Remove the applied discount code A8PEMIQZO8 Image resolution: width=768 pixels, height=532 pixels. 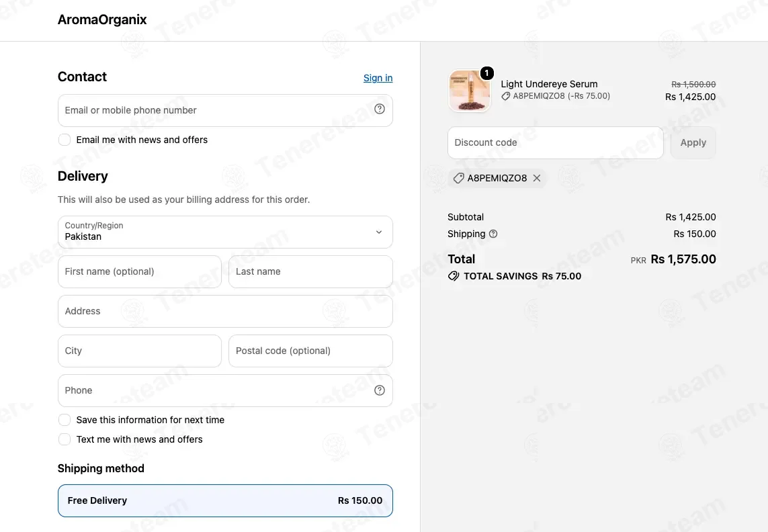pyautogui.click(x=537, y=178)
